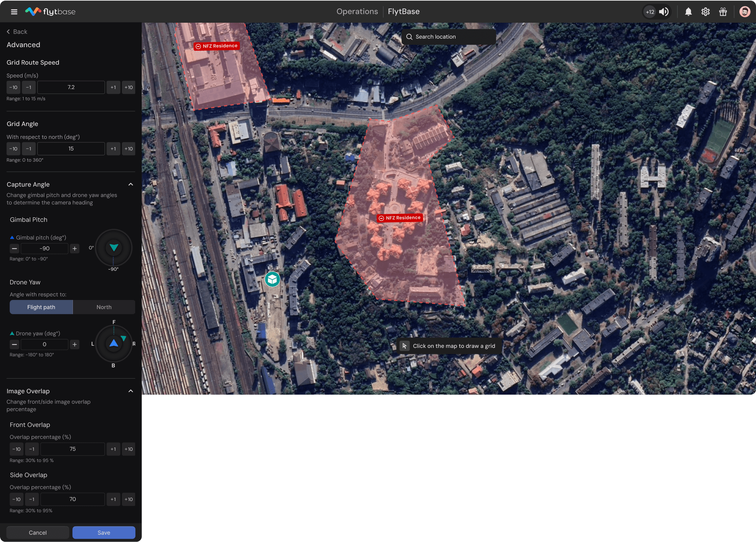756x542 pixels.
Task: Open the hamburger menu
Action: (14, 12)
